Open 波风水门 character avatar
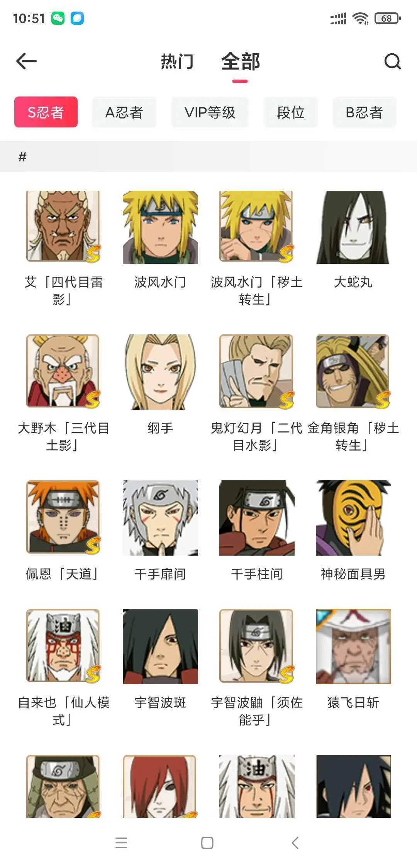Screen dimensions: 417x868 click(x=160, y=227)
